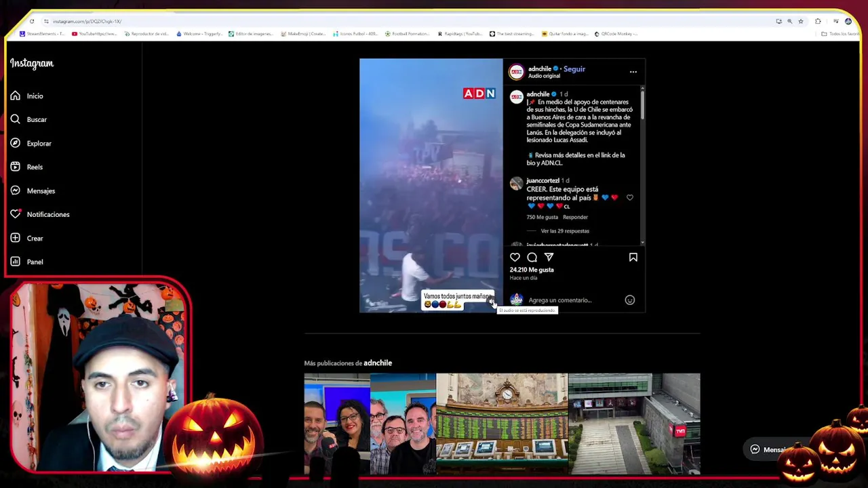Open Notificaciones in sidebar
The image size is (868, 488).
(x=40, y=214)
